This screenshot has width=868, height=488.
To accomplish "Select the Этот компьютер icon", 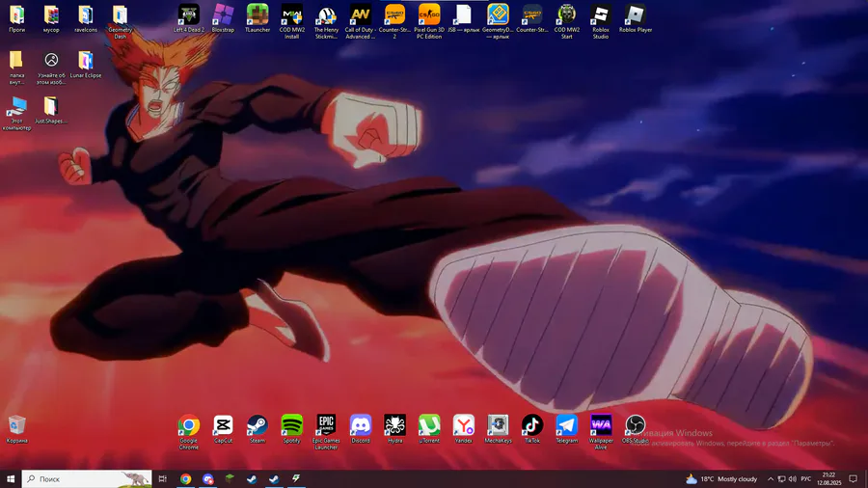I will pyautogui.click(x=17, y=113).
